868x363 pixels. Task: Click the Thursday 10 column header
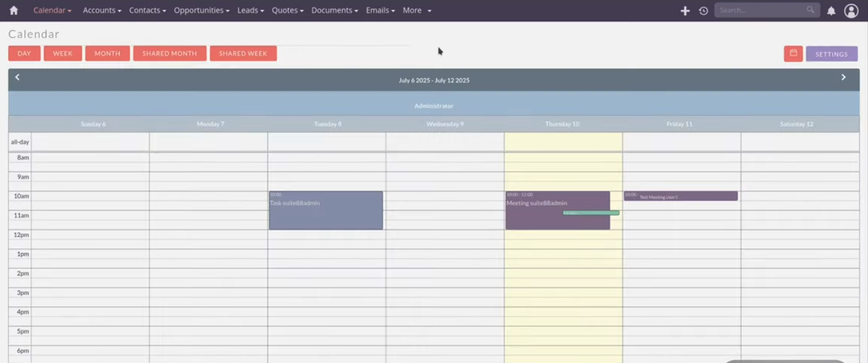point(562,124)
